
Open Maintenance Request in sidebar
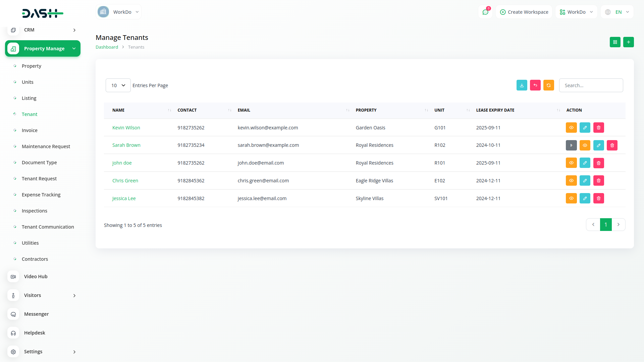pos(46,146)
